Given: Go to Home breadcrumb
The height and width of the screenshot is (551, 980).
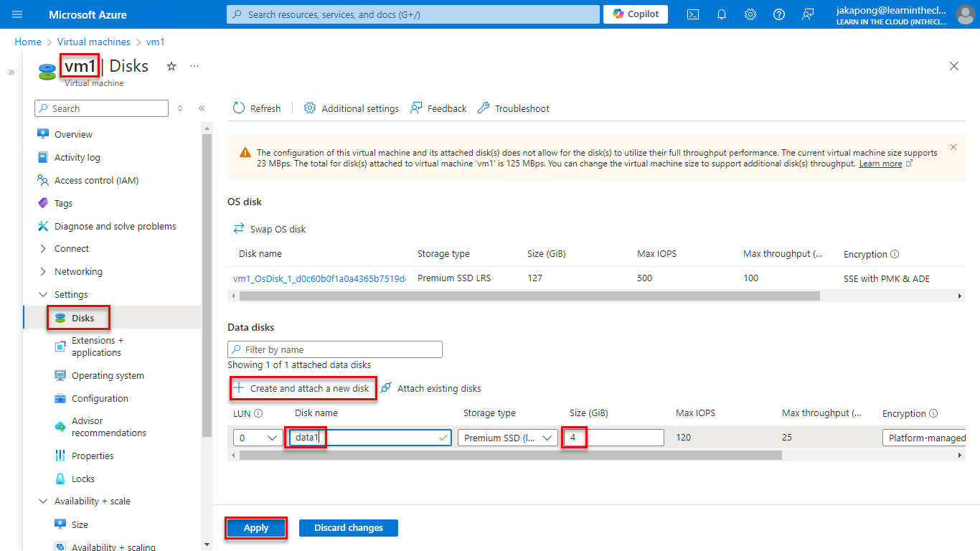Looking at the screenshot, I should click(28, 42).
